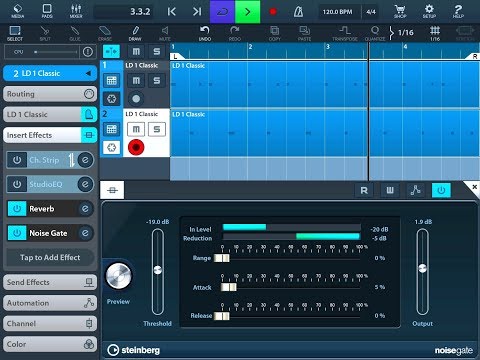
Task: Collapse the Insert Effects section
Action: pyautogui.click(x=50, y=135)
